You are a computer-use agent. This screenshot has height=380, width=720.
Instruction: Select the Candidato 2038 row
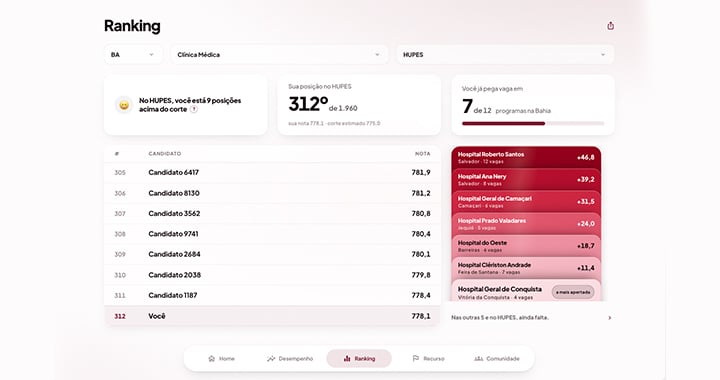(272, 275)
